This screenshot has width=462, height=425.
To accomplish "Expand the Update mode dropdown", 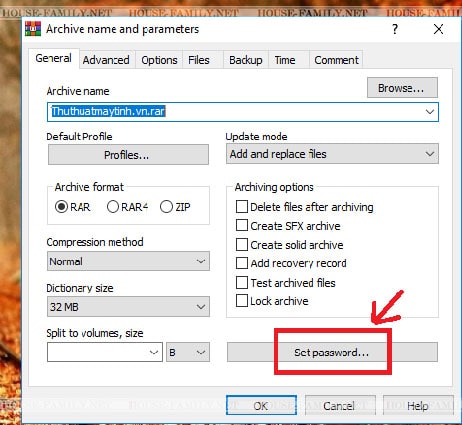I will coord(332,154).
